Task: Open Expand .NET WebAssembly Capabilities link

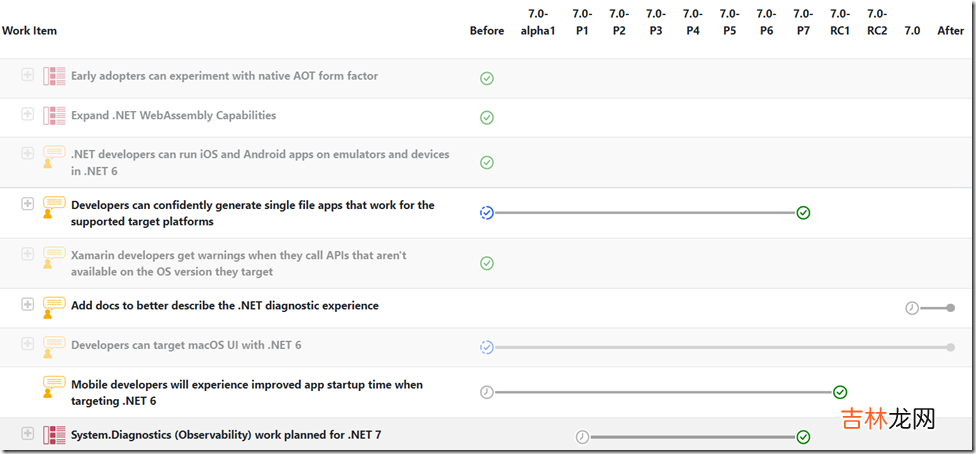Action: tap(173, 116)
